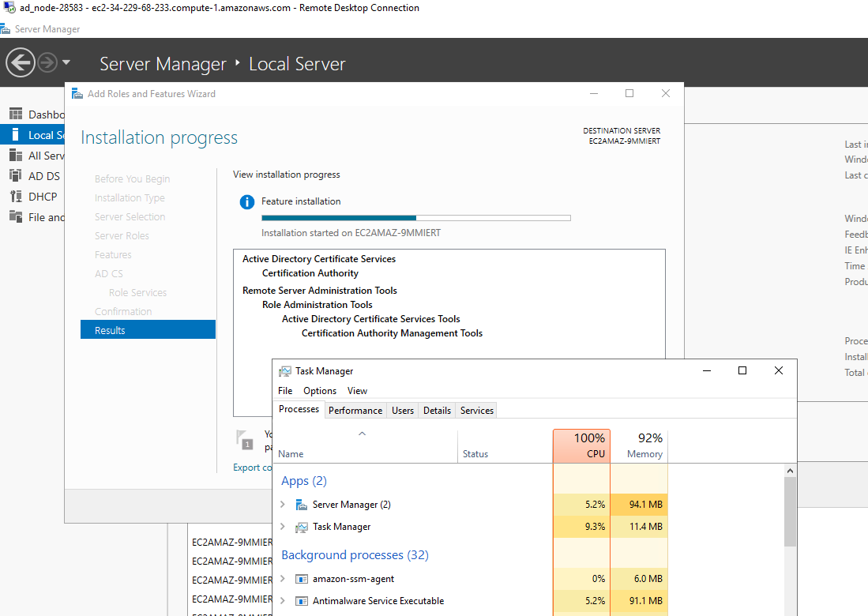Click the File and Storage Services sidebar icon
Image resolution: width=868 pixels, height=616 pixels.
(x=16, y=217)
